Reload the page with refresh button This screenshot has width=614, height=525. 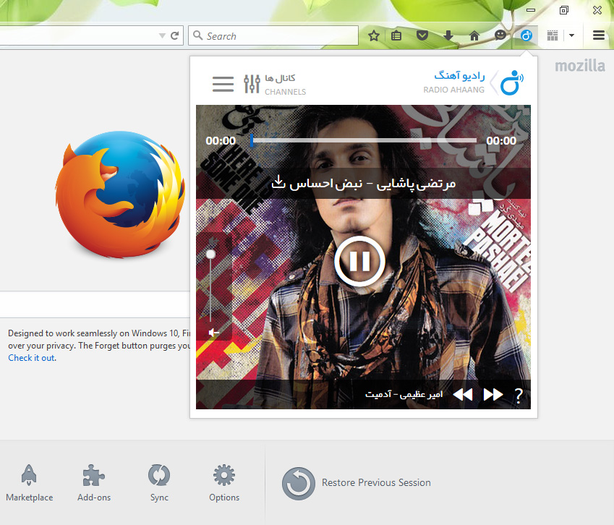[175, 36]
